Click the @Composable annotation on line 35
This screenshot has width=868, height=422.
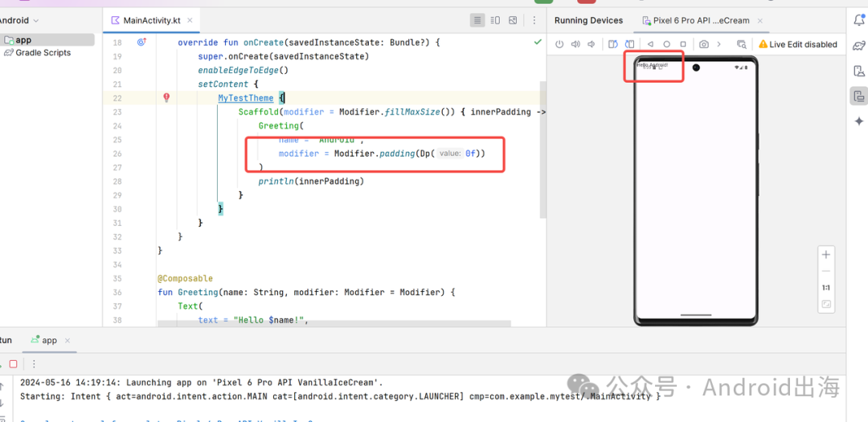[185, 278]
